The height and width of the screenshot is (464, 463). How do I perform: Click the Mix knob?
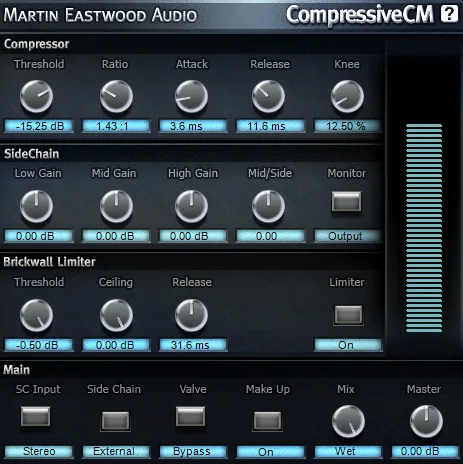pyautogui.click(x=348, y=422)
